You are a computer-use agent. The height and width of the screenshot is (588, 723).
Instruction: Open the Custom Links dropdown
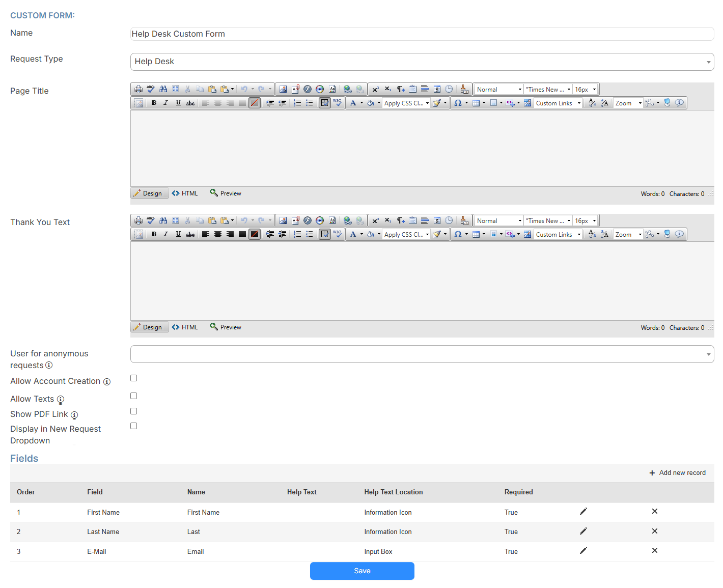558,103
